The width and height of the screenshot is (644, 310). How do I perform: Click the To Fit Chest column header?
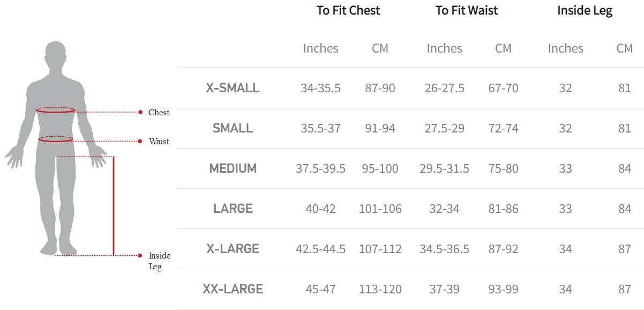pyautogui.click(x=348, y=11)
